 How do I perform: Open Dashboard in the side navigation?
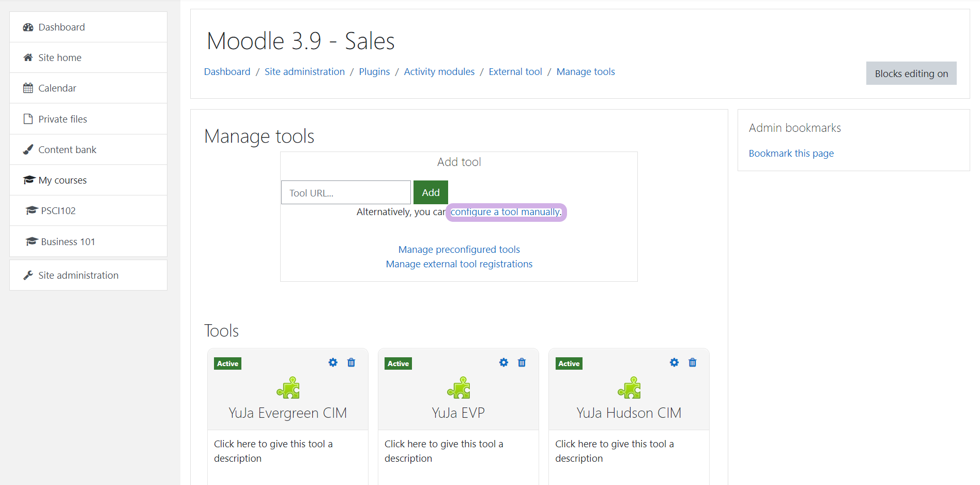tap(62, 27)
